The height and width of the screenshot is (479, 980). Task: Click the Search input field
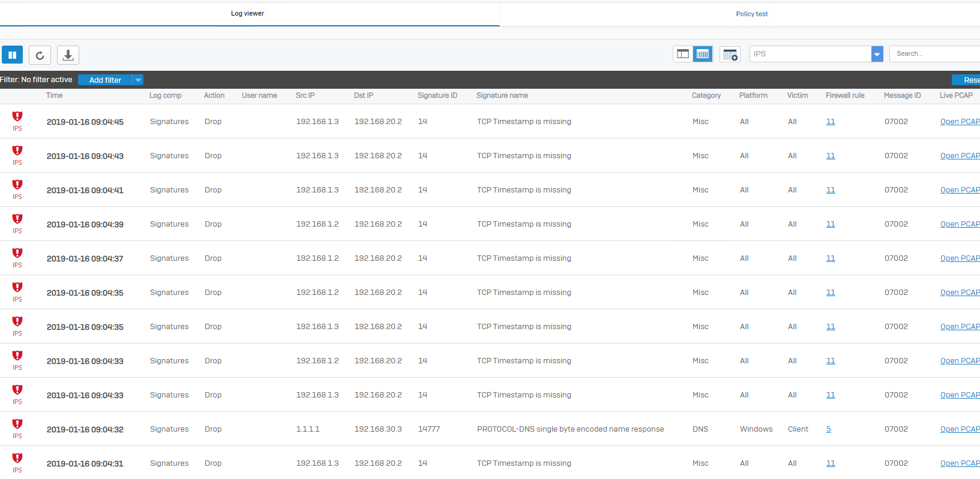click(933, 54)
